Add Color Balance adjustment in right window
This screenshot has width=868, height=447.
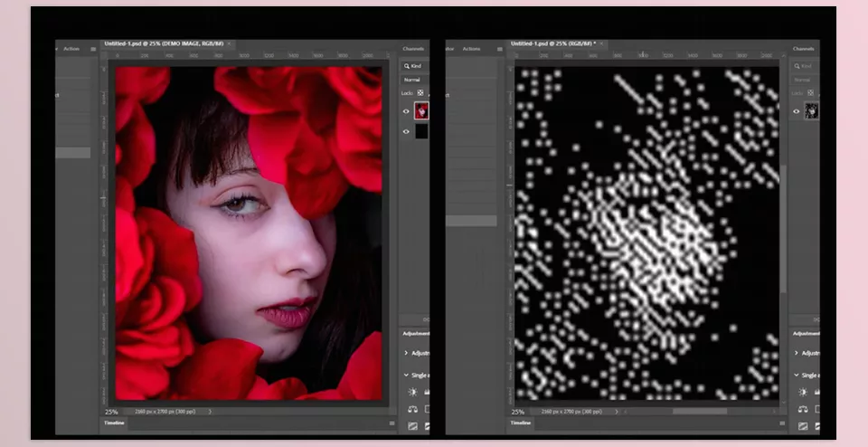click(x=802, y=409)
